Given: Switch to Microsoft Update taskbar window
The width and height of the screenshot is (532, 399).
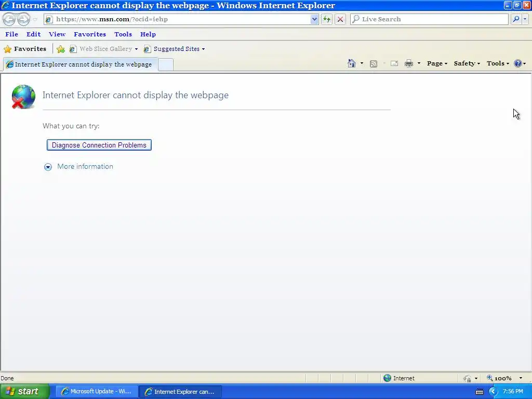Looking at the screenshot, I should [97, 392].
